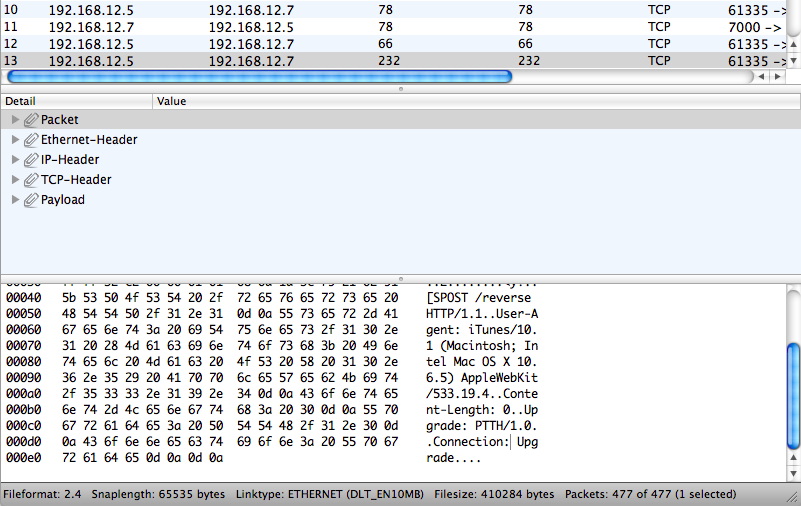This screenshot has height=506, width=801.
Task: Click ASCII text grade: PTTH/1.0.
Action: point(481,426)
